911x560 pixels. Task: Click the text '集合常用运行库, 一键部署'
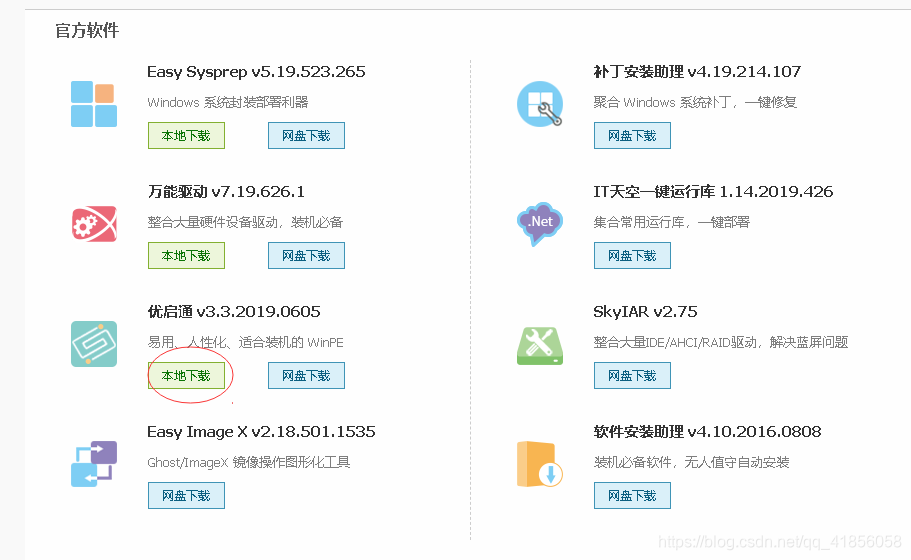click(672, 222)
